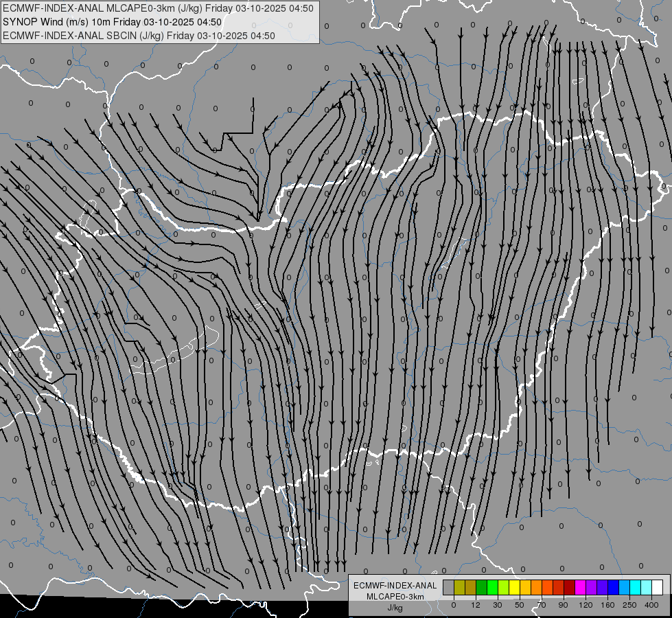Pick the pure blue legend swatch after 160
This screenshot has height=618, width=672.
(x=613, y=588)
